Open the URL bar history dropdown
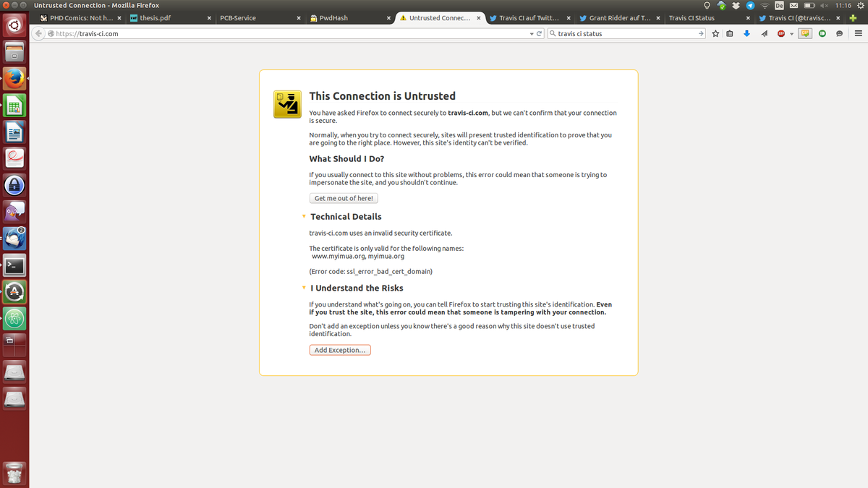This screenshot has height=488, width=868. (532, 33)
